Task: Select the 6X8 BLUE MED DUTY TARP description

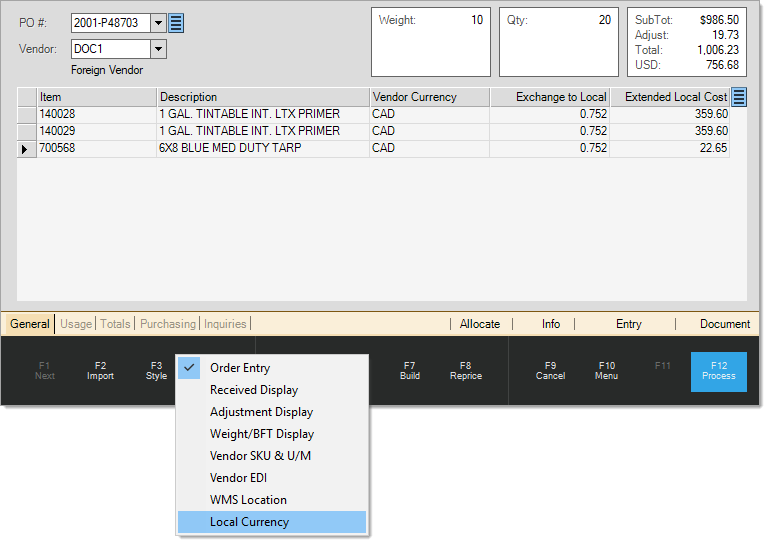Action: click(x=263, y=149)
